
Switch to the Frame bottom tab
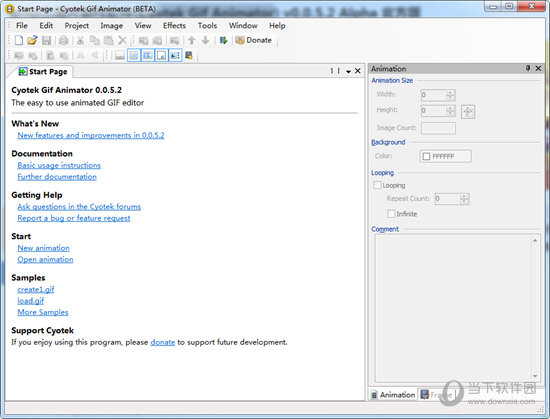click(x=437, y=394)
